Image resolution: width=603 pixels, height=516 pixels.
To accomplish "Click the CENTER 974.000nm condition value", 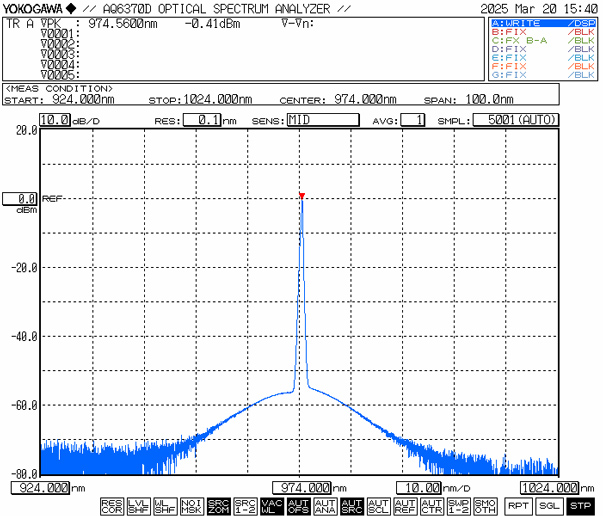I will point(365,100).
